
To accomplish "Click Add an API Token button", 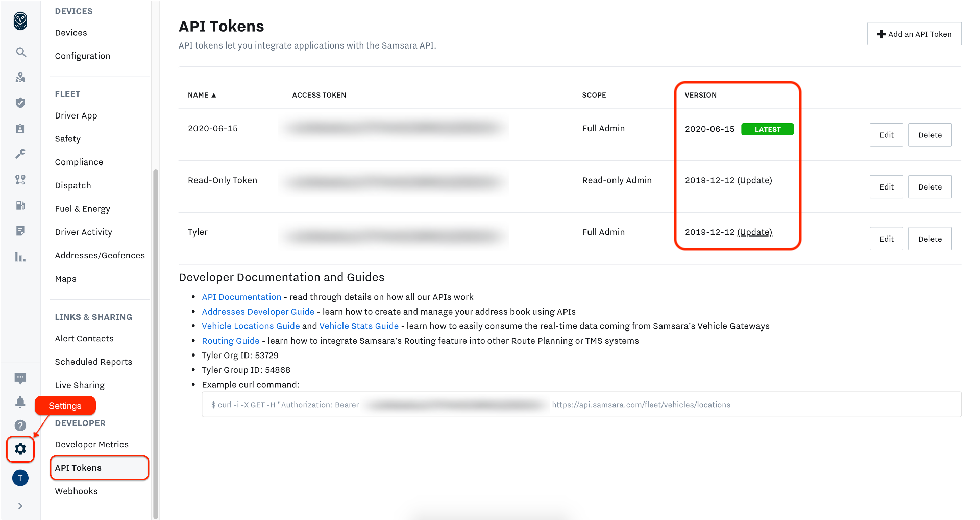I will pyautogui.click(x=914, y=34).
